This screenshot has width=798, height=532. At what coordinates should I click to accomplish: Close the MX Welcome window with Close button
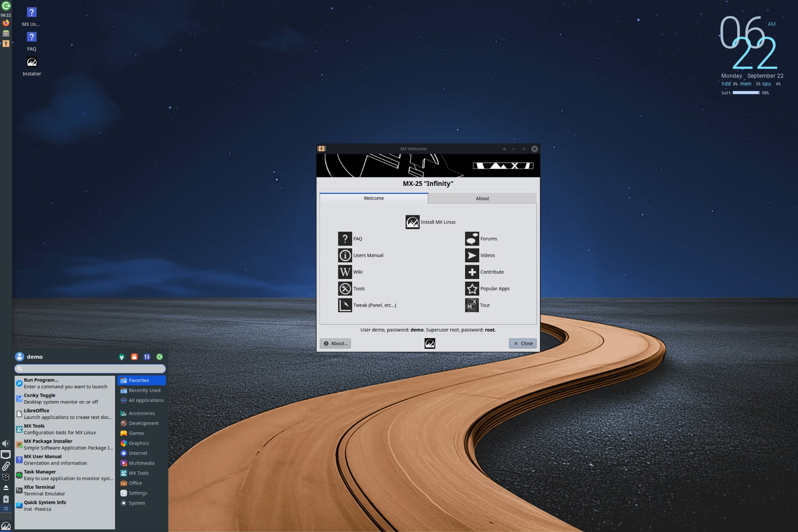click(x=522, y=343)
